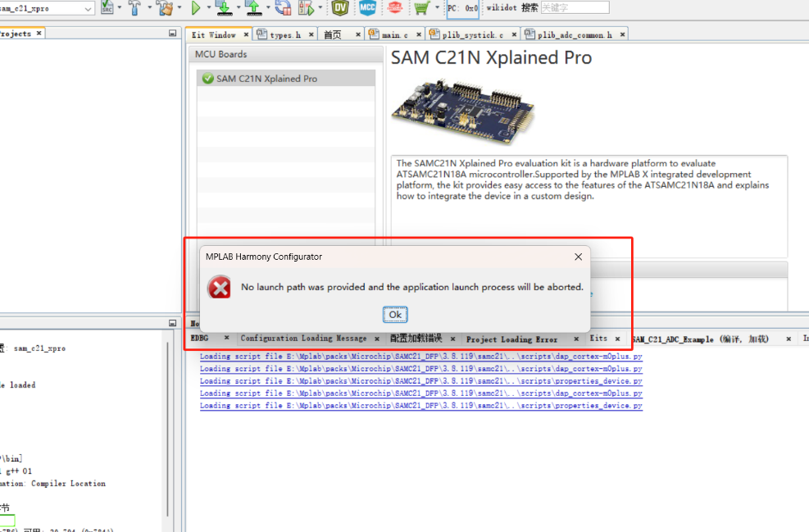809x532 pixels.
Task: Click the hammer Build Project icon
Action: pyautogui.click(x=134, y=7)
